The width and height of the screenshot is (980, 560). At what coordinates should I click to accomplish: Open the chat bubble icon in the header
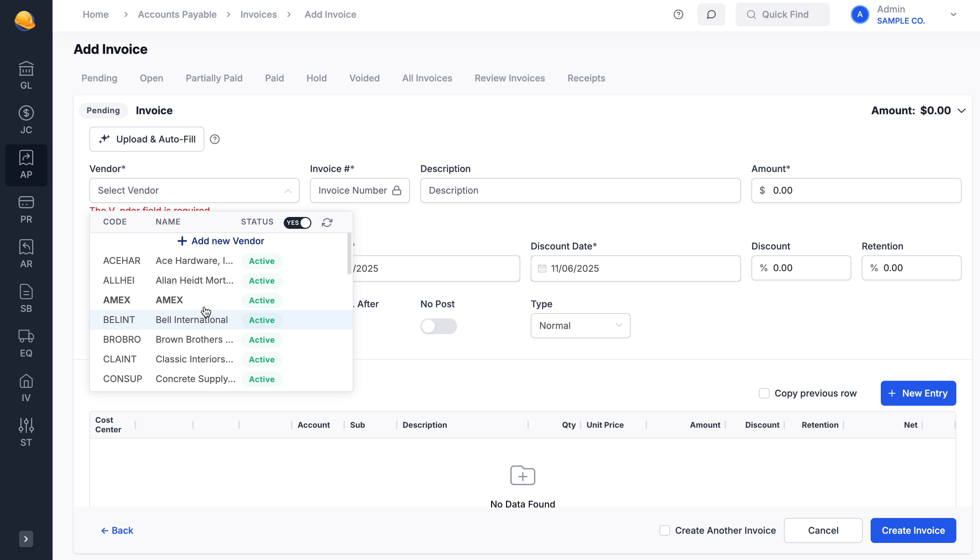(x=711, y=14)
